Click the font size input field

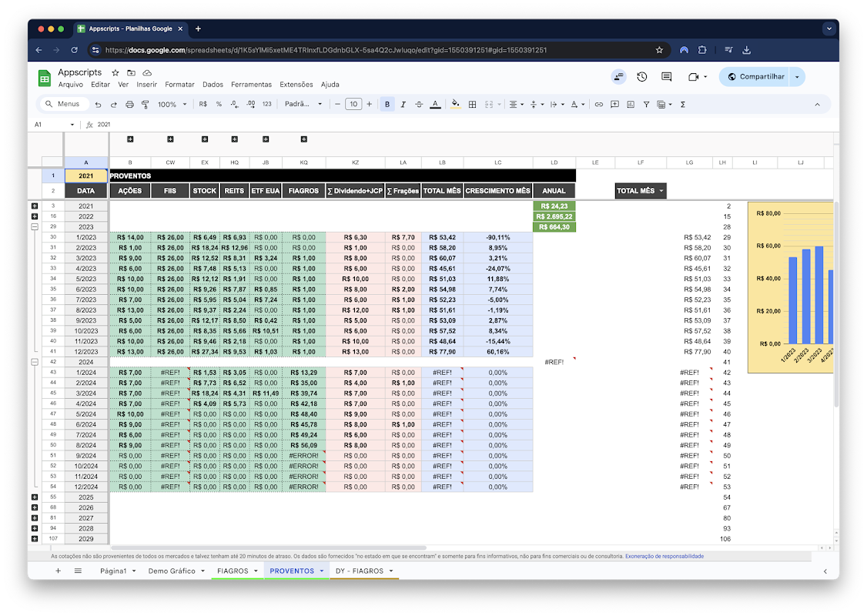(353, 104)
